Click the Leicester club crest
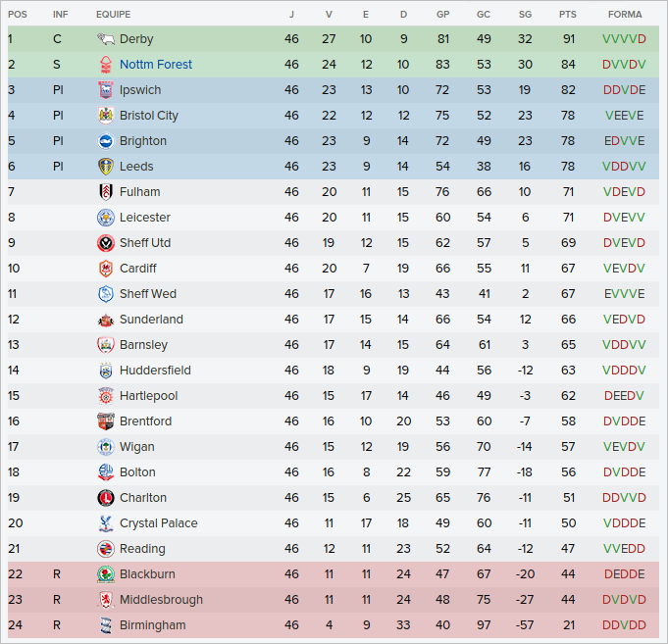 click(x=105, y=218)
